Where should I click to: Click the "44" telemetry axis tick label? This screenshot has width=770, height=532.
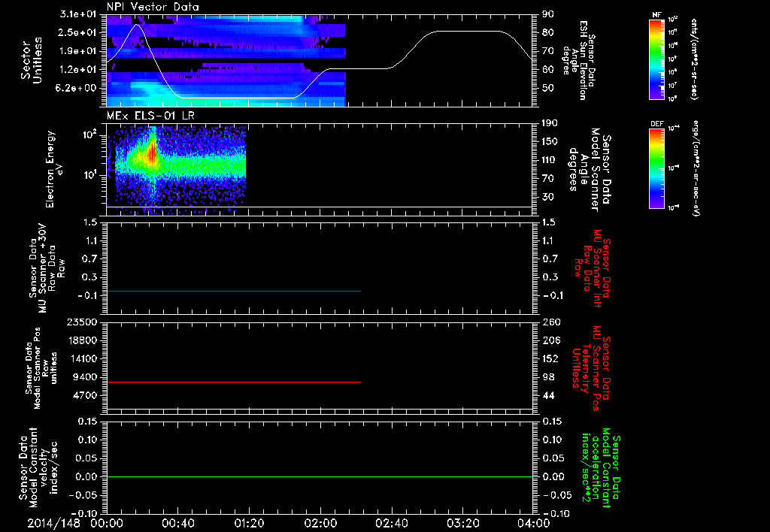pyautogui.click(x=548, y=395)
